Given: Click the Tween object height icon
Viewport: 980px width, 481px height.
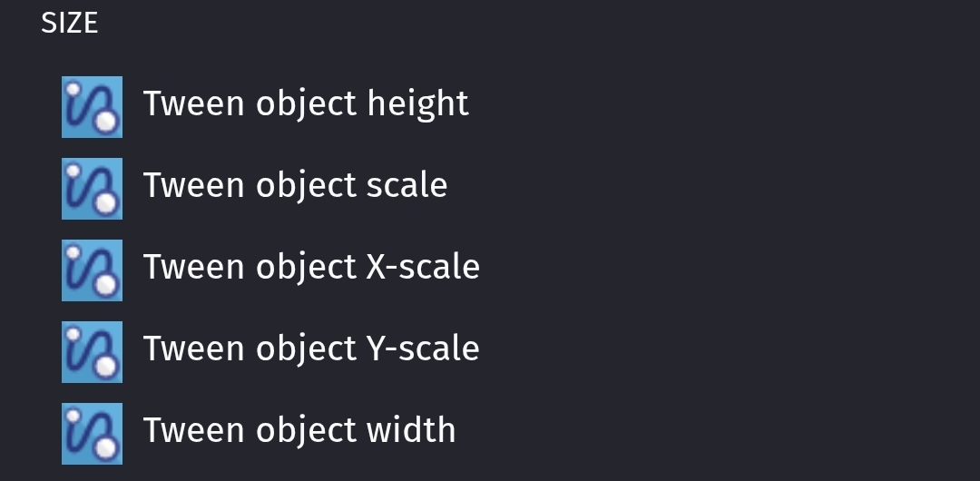Looking at the screenshot, I should (x=92, y=107).
